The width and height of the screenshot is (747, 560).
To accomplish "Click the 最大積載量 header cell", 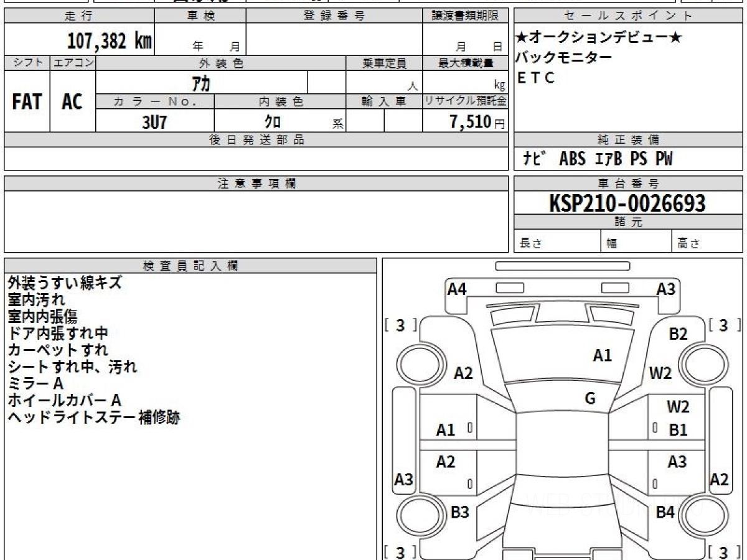I will 466,63.
